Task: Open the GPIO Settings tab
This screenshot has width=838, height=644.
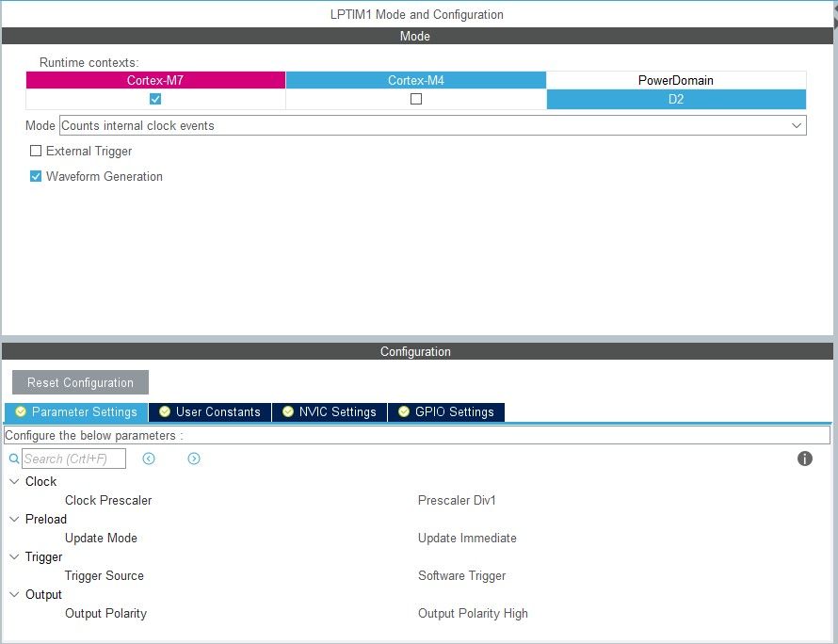Action: point(446,412)
